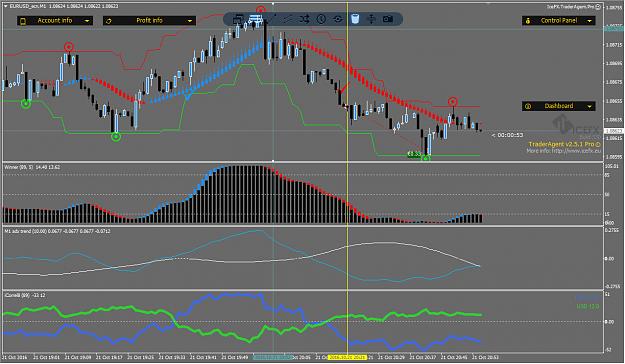The width and height of the screenshot is (625, 364).
Task: Click the blue horizontal bars toolbar icon
Action: (255, 19)
